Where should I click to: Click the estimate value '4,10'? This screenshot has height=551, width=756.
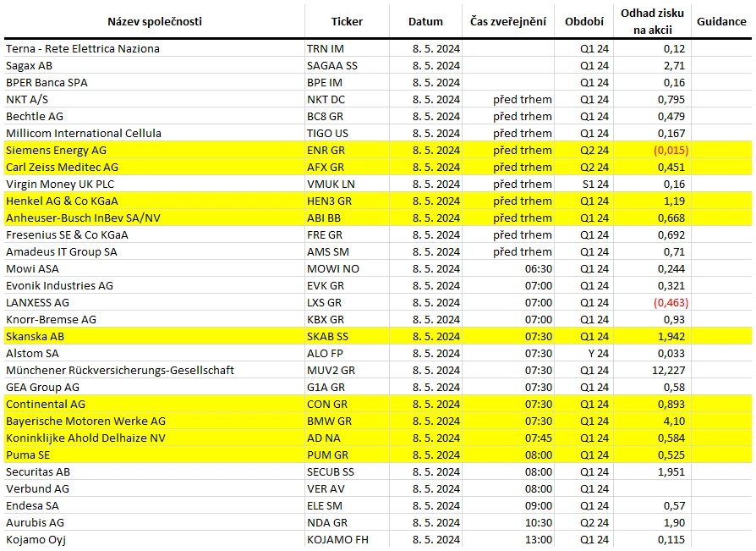[674, 421]
